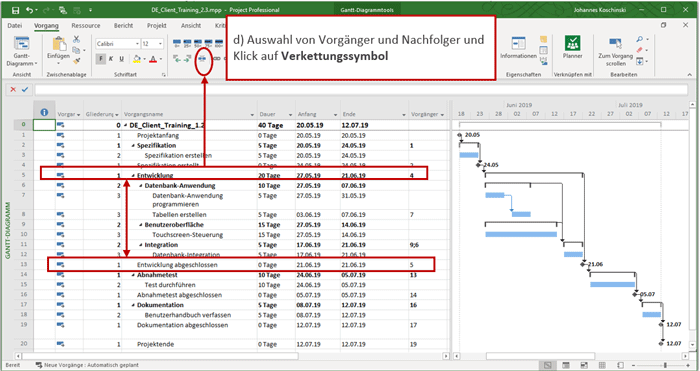
Task: Click the Gantt chart horizontal scrollbar thumb
Action: pyautogui.click(x=540, y=356)
